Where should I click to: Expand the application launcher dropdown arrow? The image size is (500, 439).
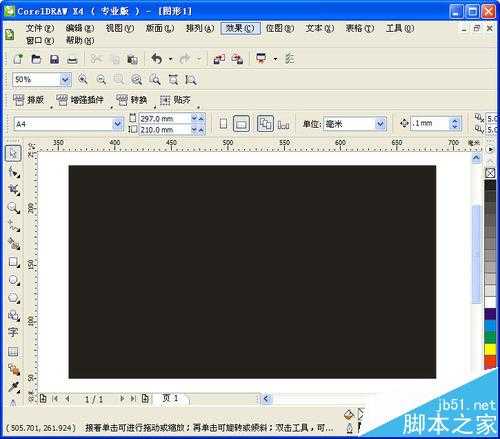coord(275,59)
